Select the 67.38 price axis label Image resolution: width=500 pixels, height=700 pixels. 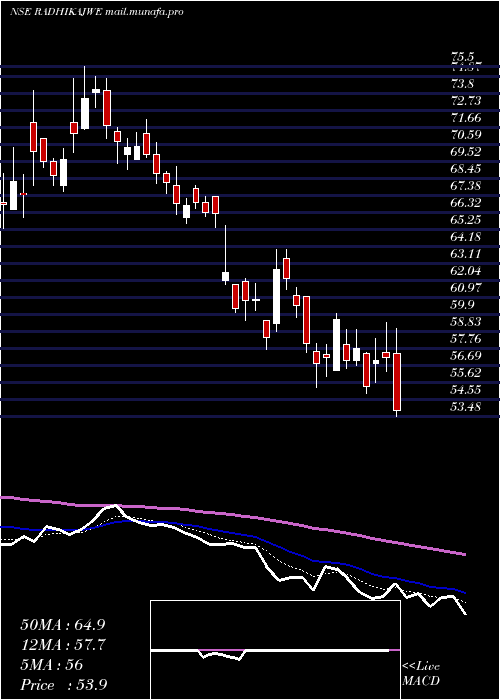[x=466, y=186]
